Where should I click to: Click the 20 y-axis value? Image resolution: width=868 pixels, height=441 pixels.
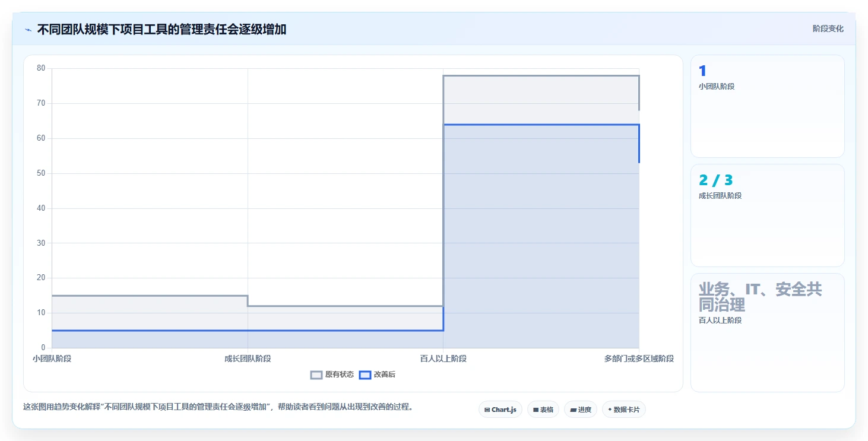click(x=41, y=278)
